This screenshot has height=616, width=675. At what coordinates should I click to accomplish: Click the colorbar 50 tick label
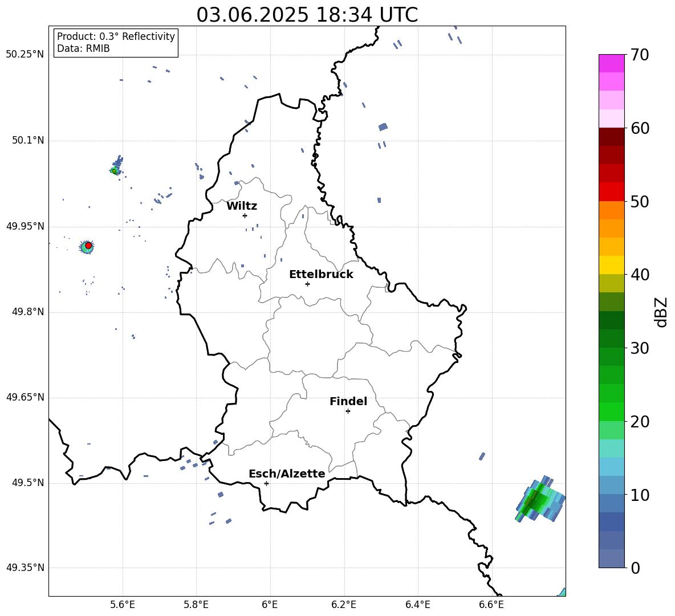pyautogui.click(x=640, y=201)
